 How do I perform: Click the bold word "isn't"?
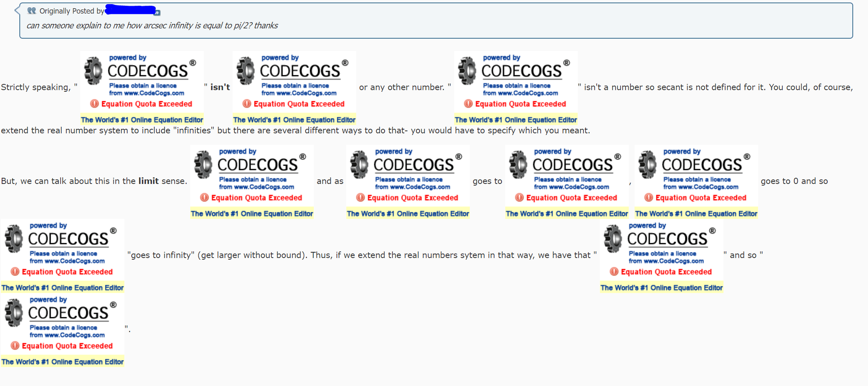click(x=220, y=87)
